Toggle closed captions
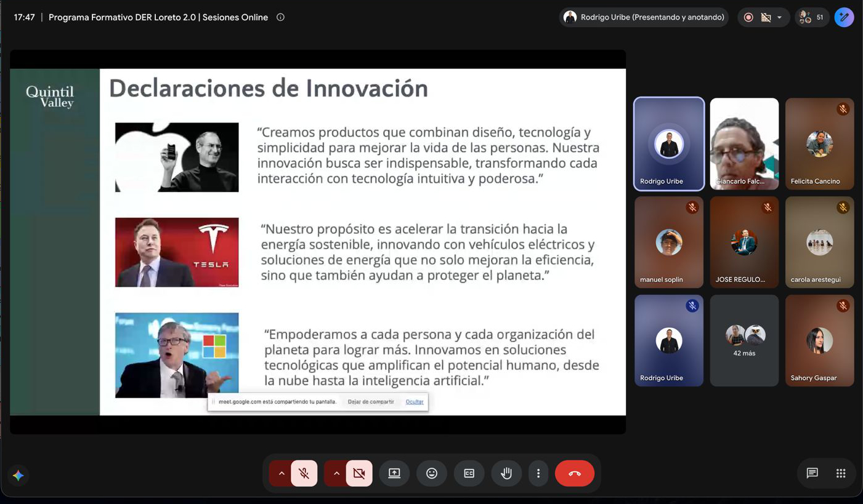Screen dimensions: 863x504 (x=469, y=473)
